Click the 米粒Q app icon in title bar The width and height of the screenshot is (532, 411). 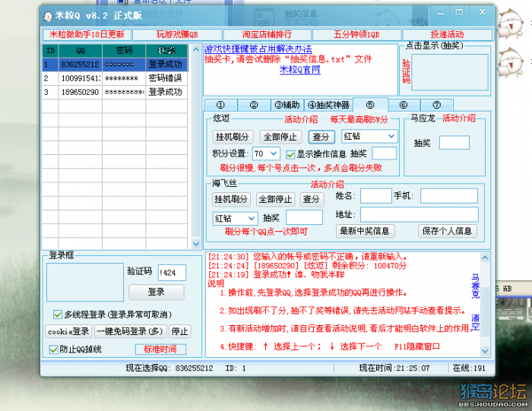pos(48,16)
